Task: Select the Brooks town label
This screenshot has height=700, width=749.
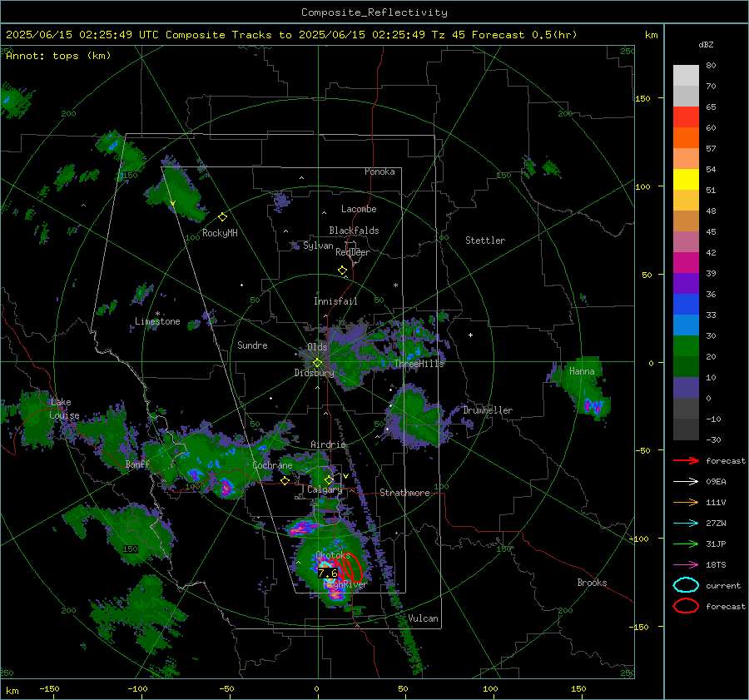Action: coord(592,583)
